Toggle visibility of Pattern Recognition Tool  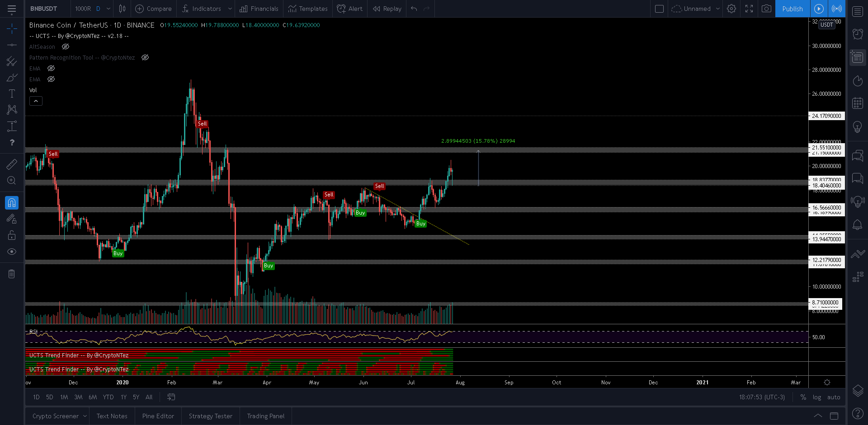(x=145, y=57)
